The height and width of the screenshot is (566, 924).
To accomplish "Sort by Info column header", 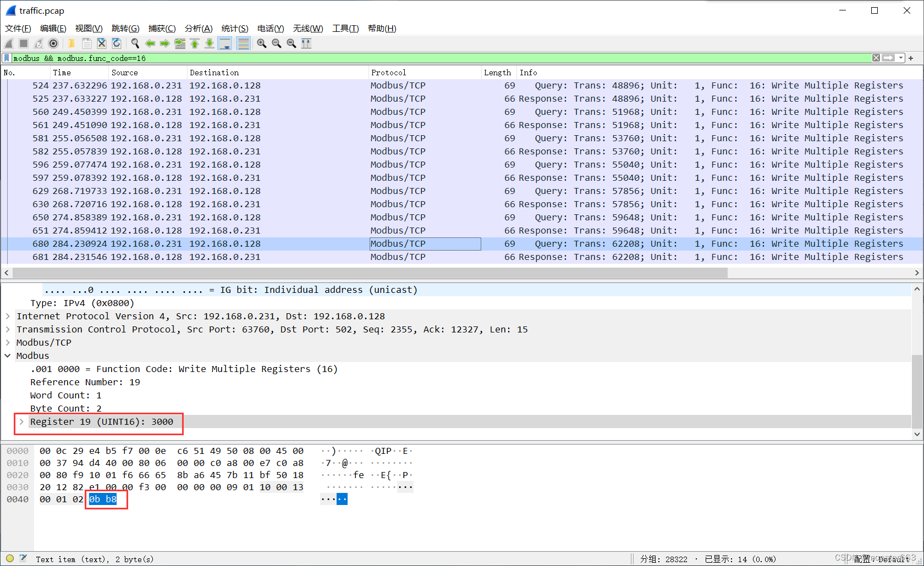I will pyautogui.click(x=719, y=73).
